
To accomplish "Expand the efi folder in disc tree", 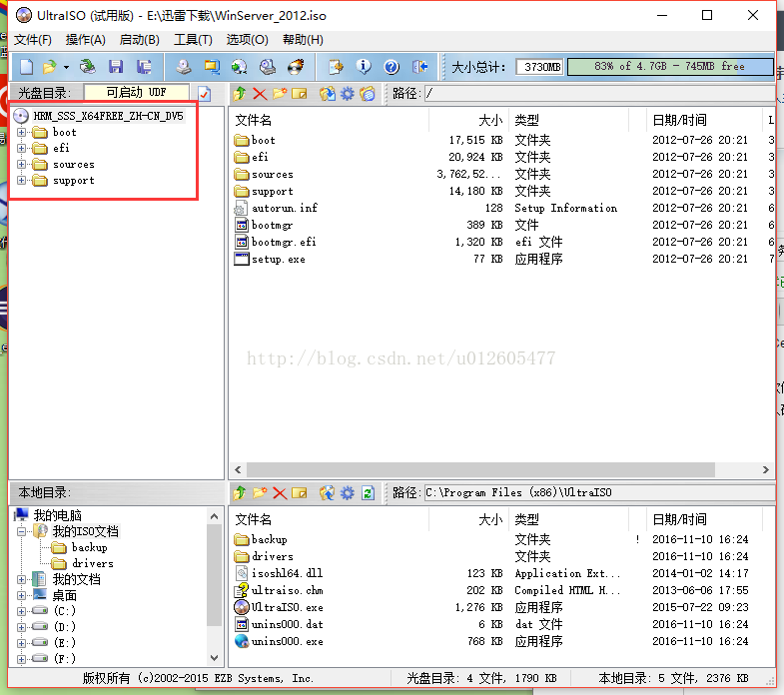I will 22,149.
